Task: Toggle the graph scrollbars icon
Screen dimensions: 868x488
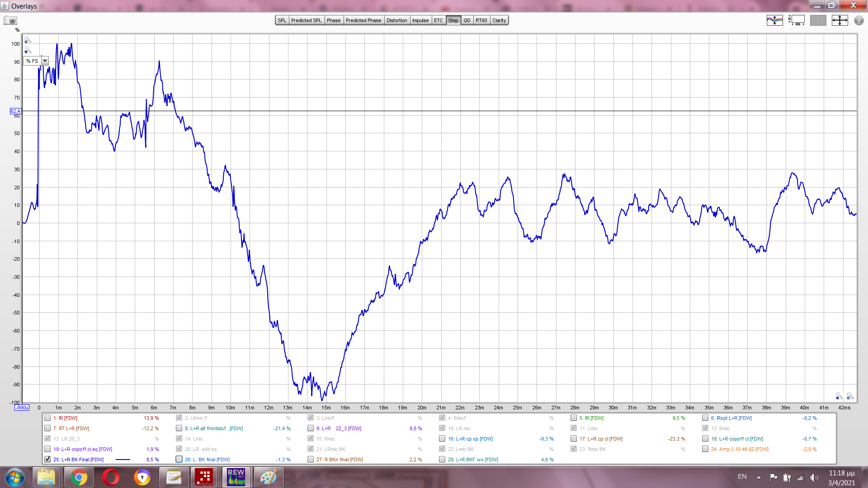Action: click(x=796, y=20)
